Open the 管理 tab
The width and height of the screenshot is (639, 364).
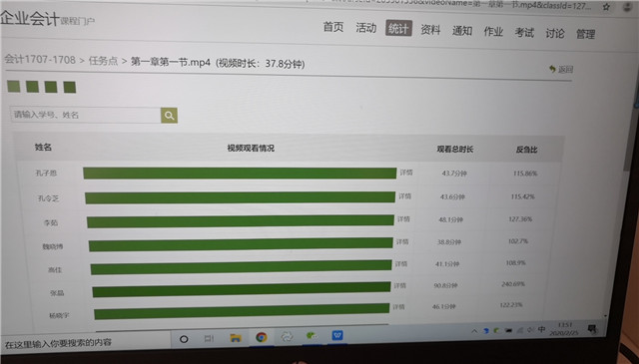tap(586, 34)
